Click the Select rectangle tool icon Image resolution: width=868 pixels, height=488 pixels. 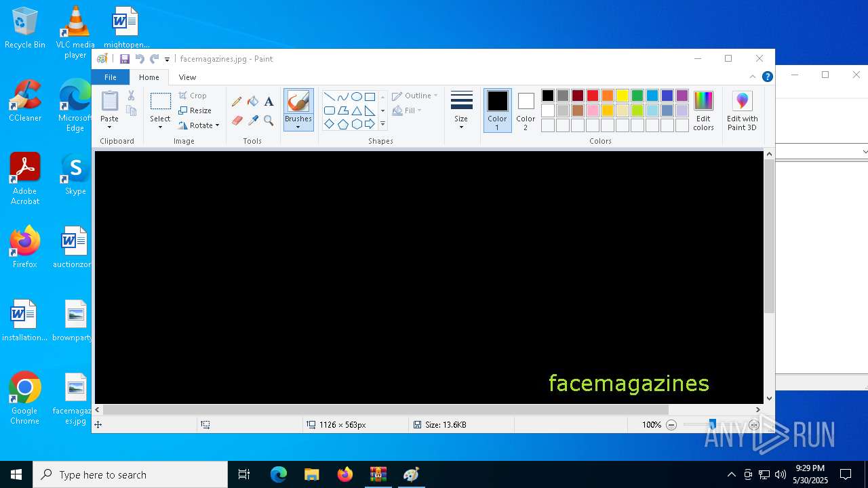coord(161,102)
